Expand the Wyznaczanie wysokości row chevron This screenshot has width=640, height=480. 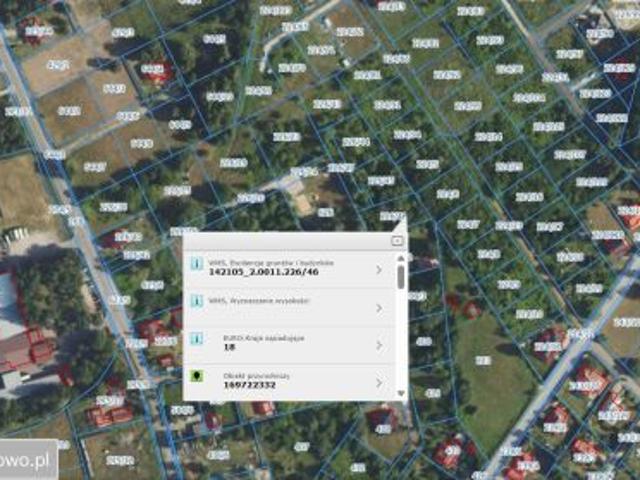pos(379,308)
